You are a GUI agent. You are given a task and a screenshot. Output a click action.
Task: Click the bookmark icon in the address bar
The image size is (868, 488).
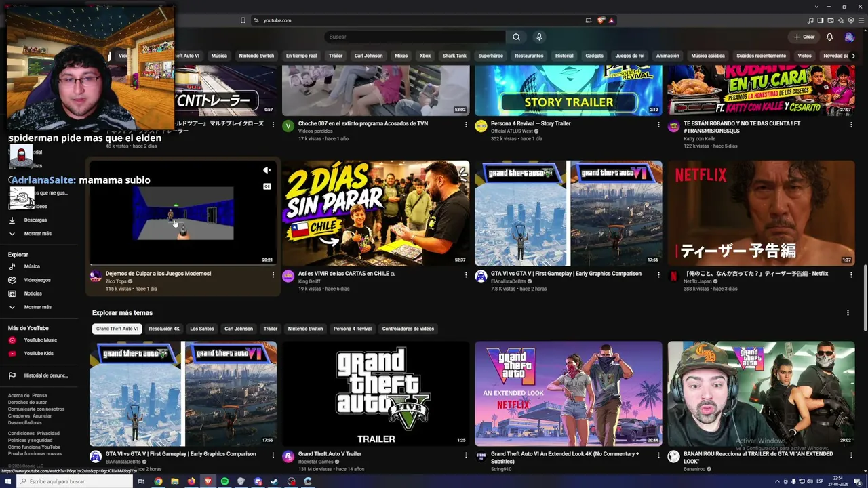[243, 20]
